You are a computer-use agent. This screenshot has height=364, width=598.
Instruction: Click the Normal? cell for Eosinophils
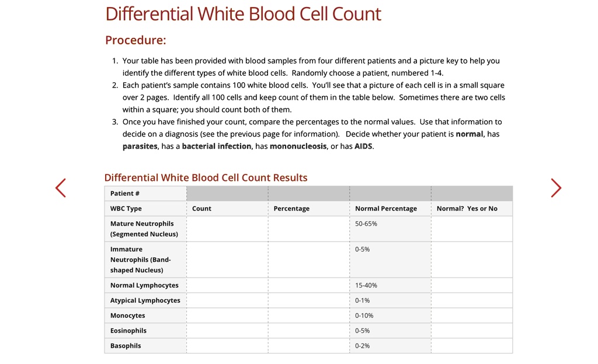click(471, 330)
